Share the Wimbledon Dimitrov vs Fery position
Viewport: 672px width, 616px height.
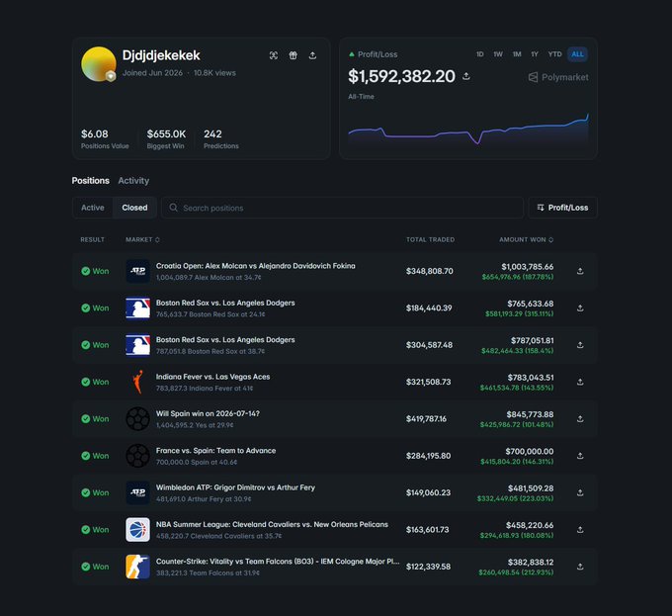click(x=580, y=492)
